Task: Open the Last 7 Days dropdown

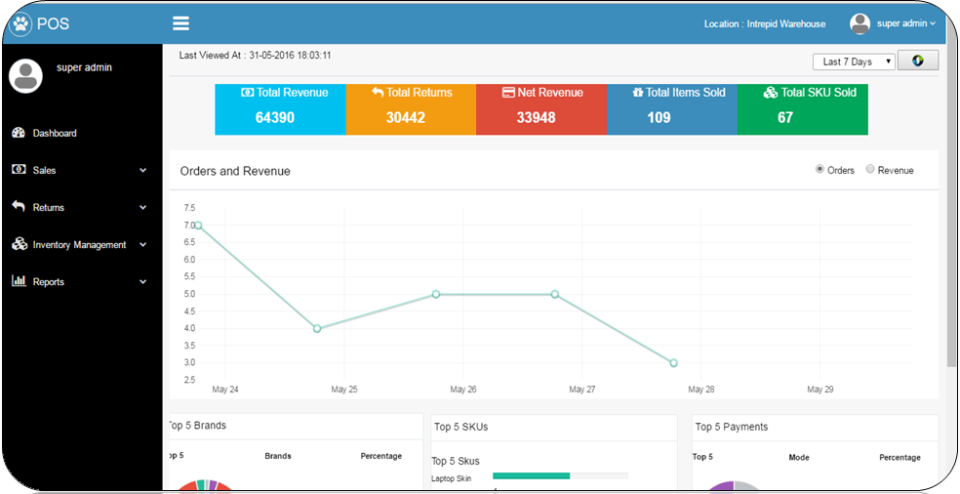Action: pos(854,62)
